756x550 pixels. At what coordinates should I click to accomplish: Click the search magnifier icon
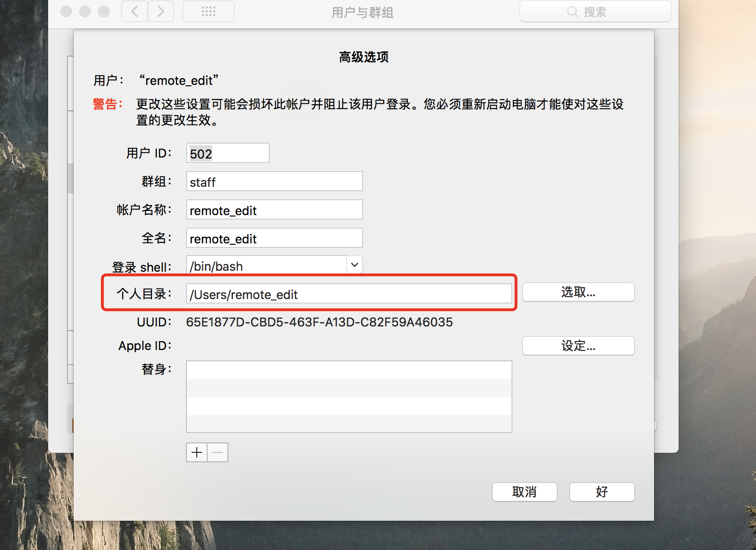572,12
